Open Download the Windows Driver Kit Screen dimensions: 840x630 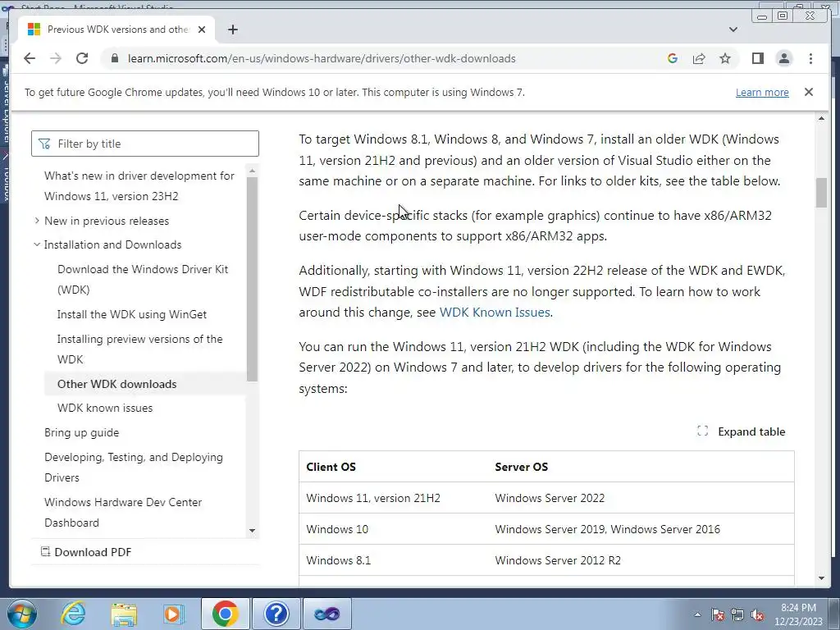(143, 279)
